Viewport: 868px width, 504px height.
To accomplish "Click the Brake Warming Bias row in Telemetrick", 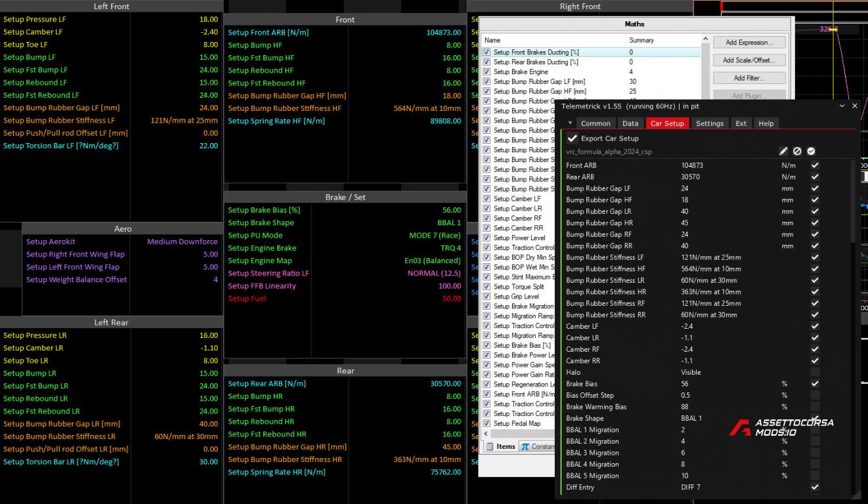I will click(x=692, y=407).
